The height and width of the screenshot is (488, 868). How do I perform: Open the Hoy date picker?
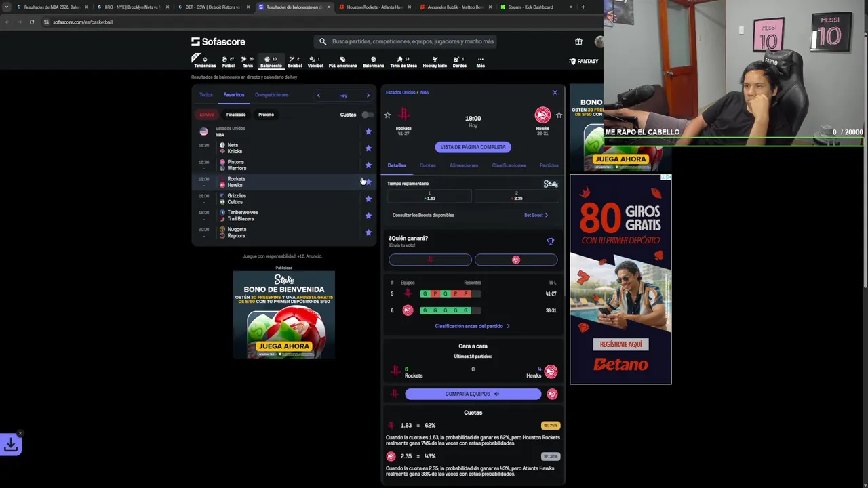(343, 96)
